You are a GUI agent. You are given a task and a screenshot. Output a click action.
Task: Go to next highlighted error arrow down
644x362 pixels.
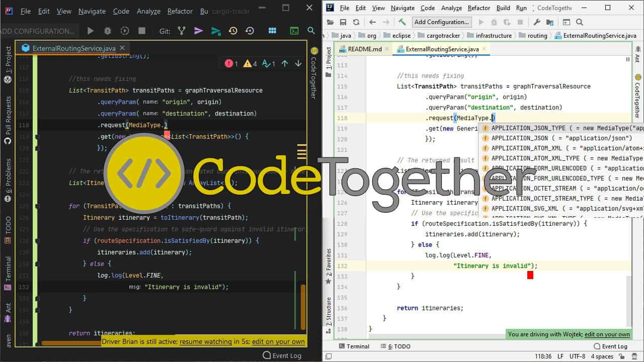(298, 63)
